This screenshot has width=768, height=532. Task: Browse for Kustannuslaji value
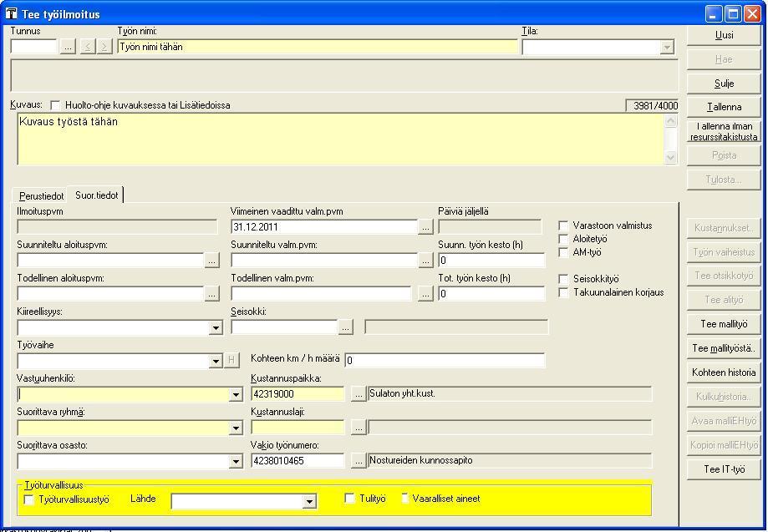(359, 428)
